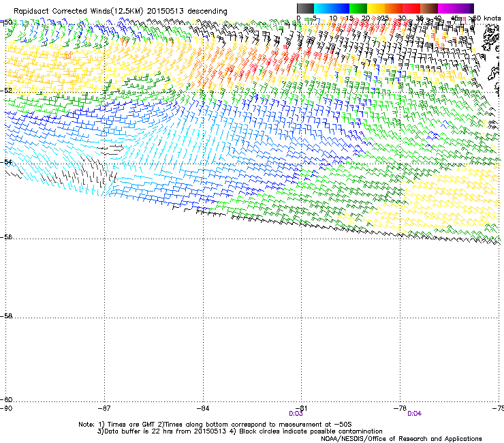Click the '20' label under the color scale
Viewport: 504px width, 443px height.
(x=366, y=18)
